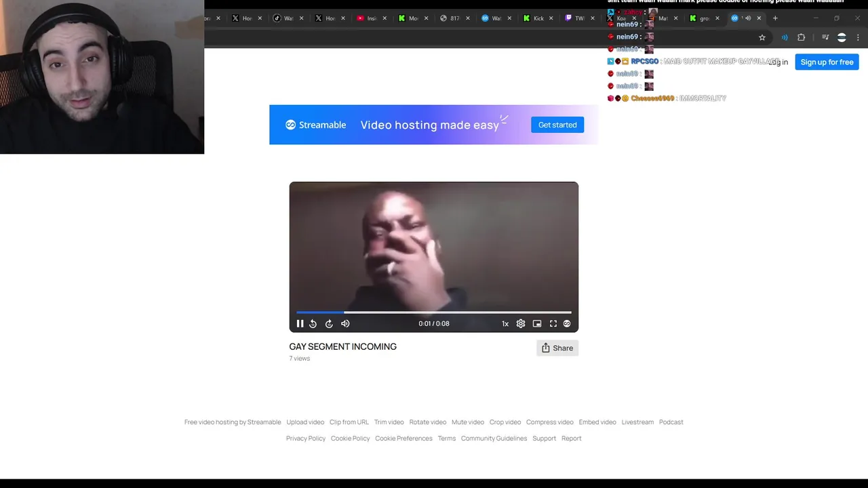Open the Embed video link
The image size is (868, 488).
(x=597, y=422)
